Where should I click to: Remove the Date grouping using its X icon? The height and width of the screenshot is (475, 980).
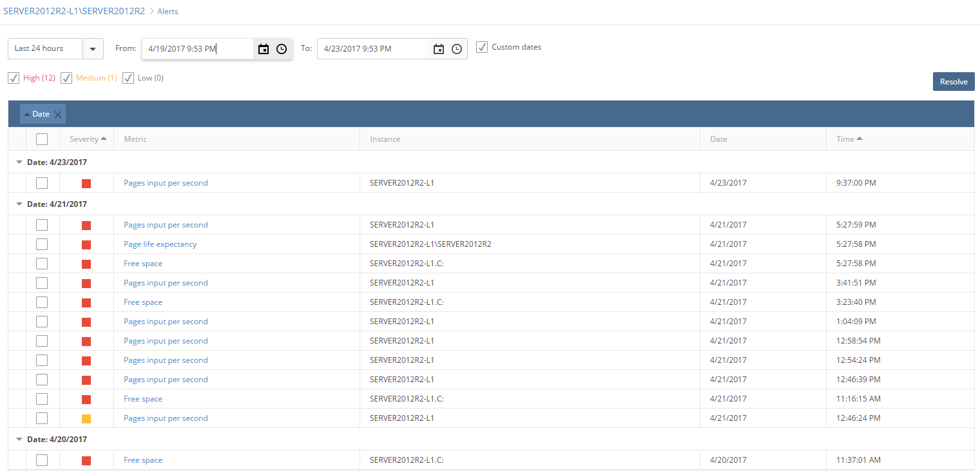click(x=58, y=113)
